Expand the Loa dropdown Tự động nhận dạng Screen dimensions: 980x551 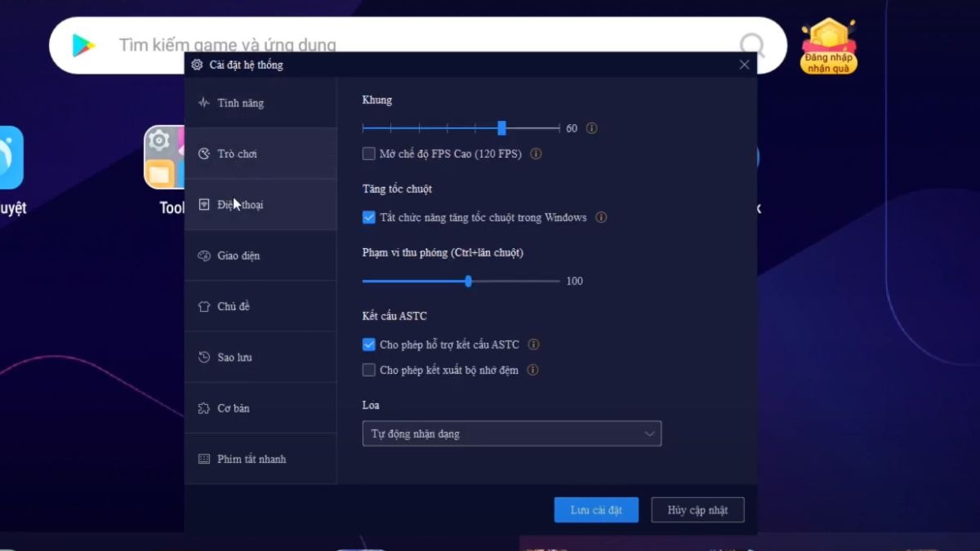click(511, 433)
